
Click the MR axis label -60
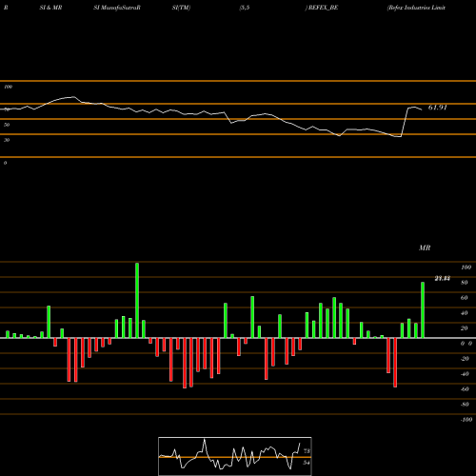[x=465, y=389]
